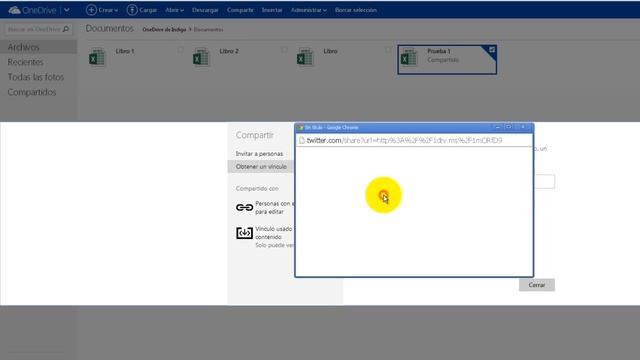Minimize the Chrome popup window
The width and height of the screenshot is (640, 360).
click(498, 127)
